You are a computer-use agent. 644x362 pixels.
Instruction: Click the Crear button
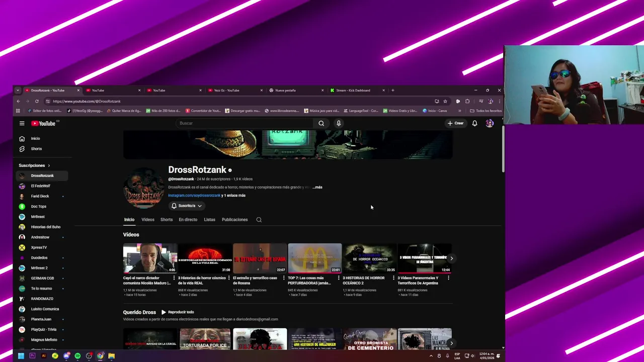click(x=455, y=123)
